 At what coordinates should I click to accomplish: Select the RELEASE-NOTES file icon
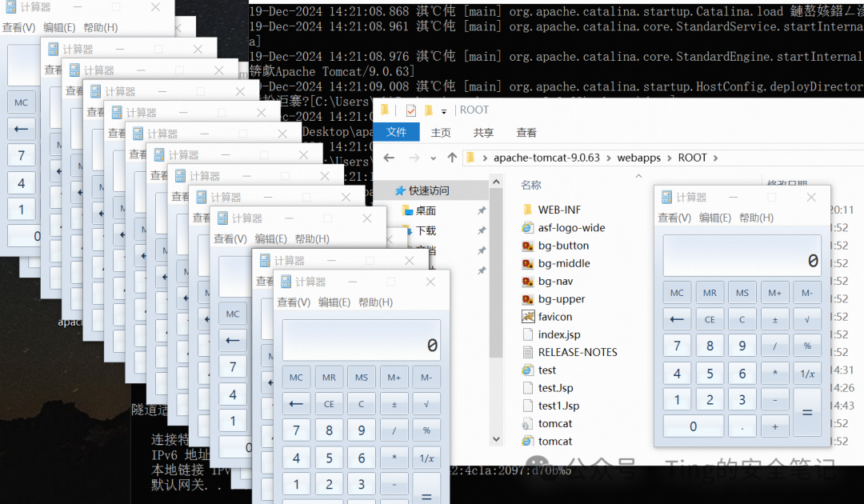tap(528, 352)
